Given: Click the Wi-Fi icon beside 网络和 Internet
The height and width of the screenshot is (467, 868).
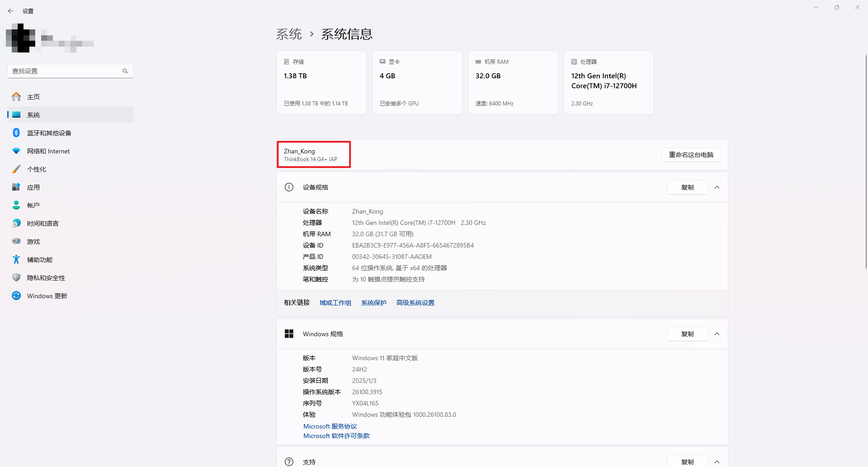Looking at the screenshot, I should [x=16, y=151].
